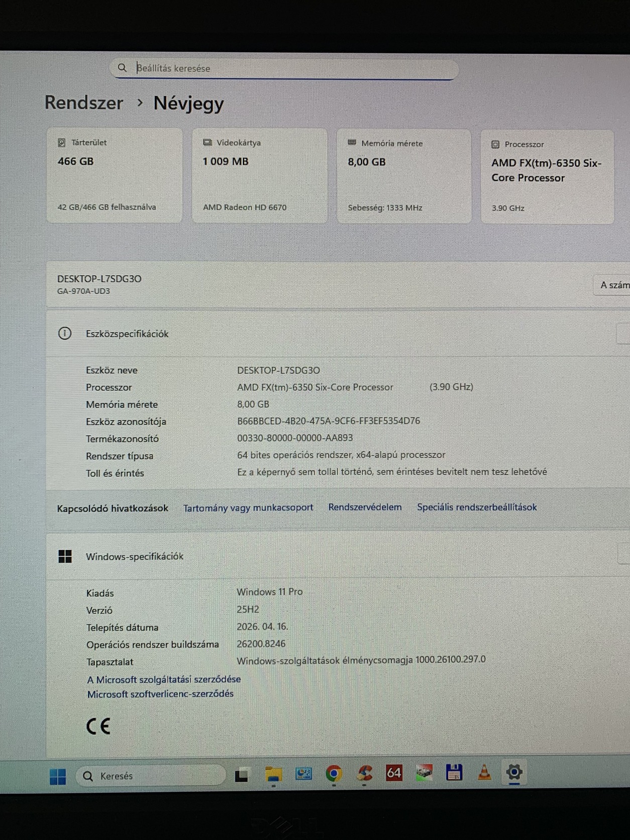This screenshot has width=630, height=840.
Task: Open CCleaner from the taskbar
Action: click(x=364, y=773)
